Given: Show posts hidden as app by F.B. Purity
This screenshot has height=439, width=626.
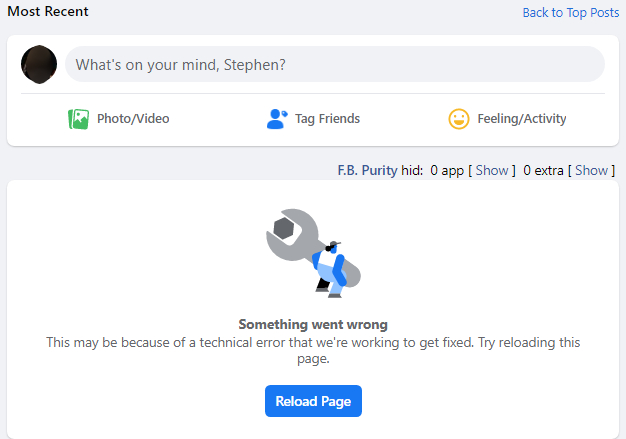Looking at the screenshot, I should (x=492, y=170).
